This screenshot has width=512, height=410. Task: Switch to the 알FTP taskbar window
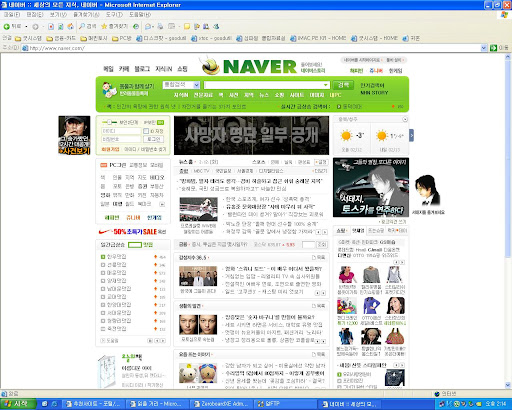[284, 404]
